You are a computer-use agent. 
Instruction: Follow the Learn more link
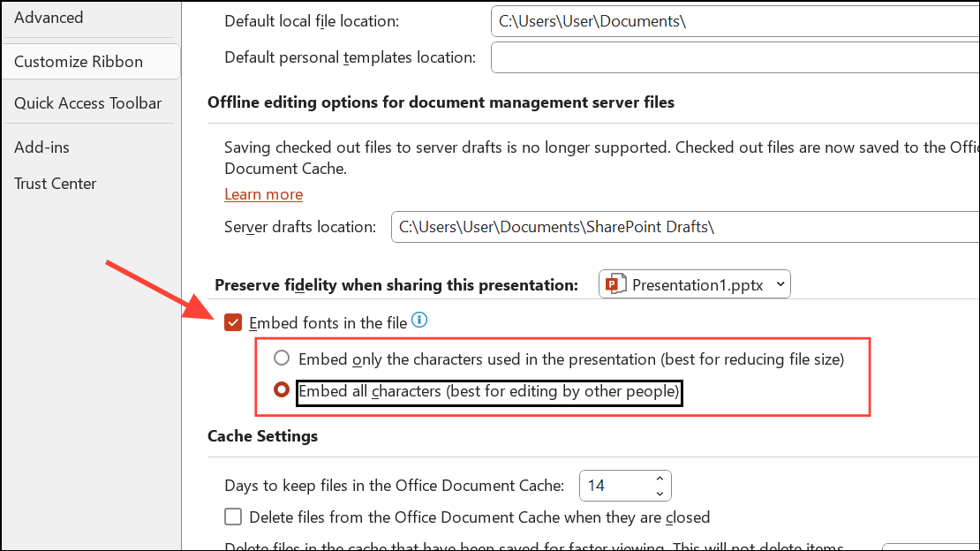263,194
